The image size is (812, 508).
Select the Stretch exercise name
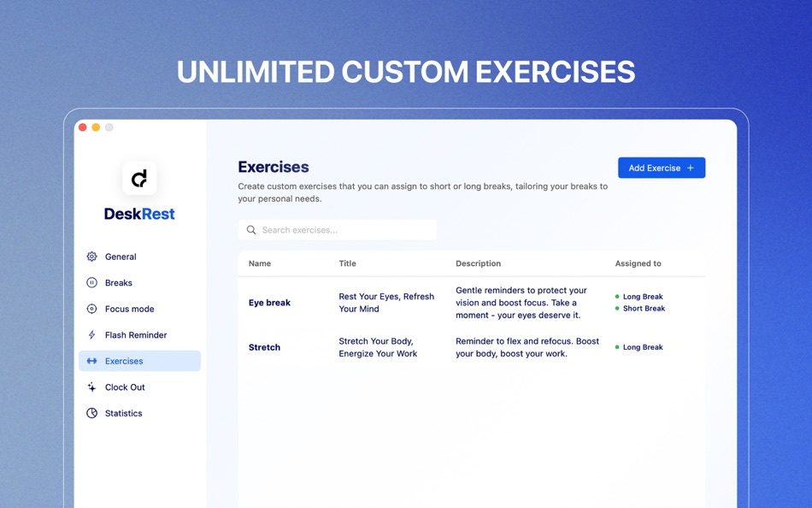tap(264, 347)
